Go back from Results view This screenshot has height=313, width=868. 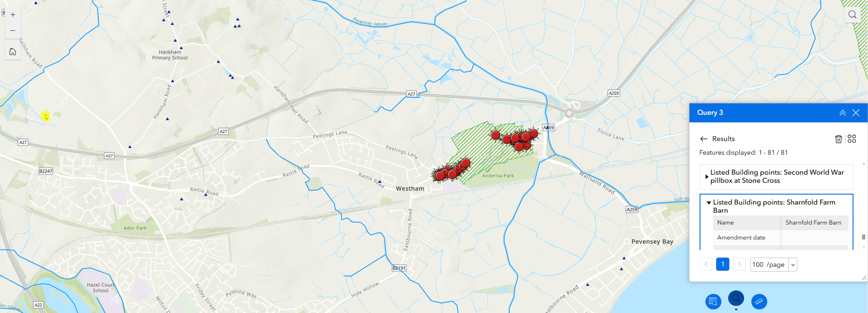click(x=704, y=139)
